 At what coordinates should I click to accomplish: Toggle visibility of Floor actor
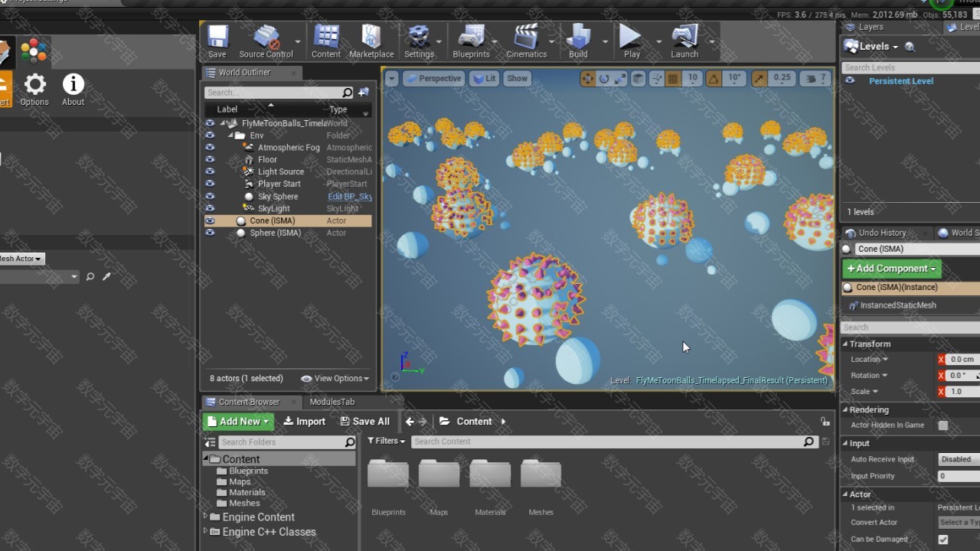(x=210, y=159)
